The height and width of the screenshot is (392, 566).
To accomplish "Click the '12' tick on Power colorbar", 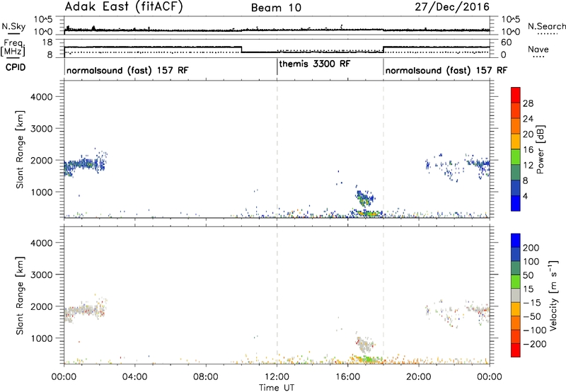I will tap(528, 165).
